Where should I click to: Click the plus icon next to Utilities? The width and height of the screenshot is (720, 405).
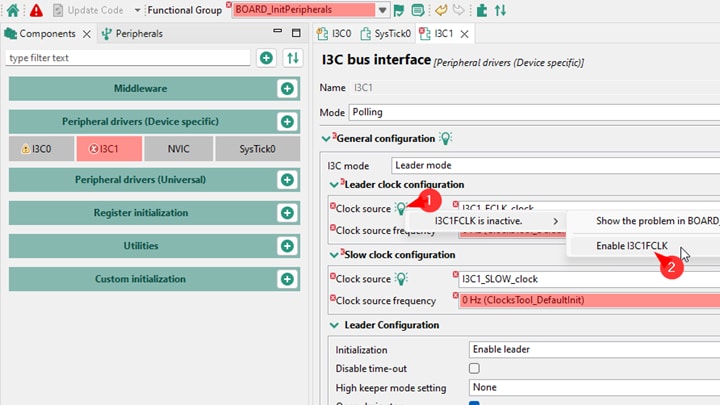click(287, 245)
